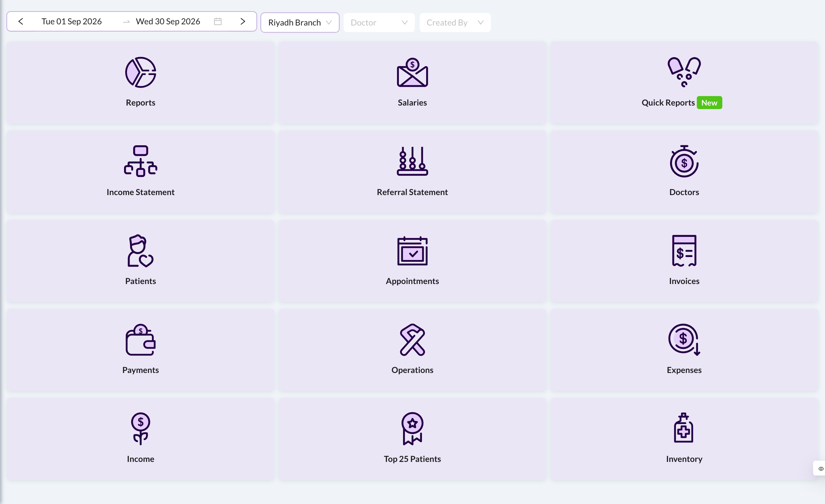Click the Doctors label
825x504 pixels.
[x=684, y=192]
